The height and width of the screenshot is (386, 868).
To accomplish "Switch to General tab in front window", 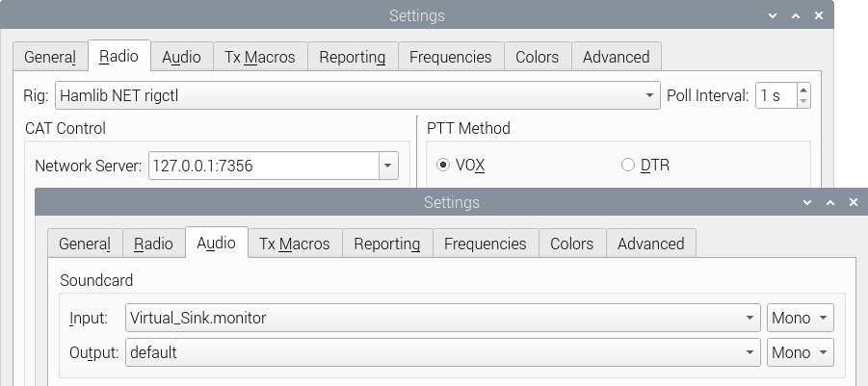I will coord(85,244).
